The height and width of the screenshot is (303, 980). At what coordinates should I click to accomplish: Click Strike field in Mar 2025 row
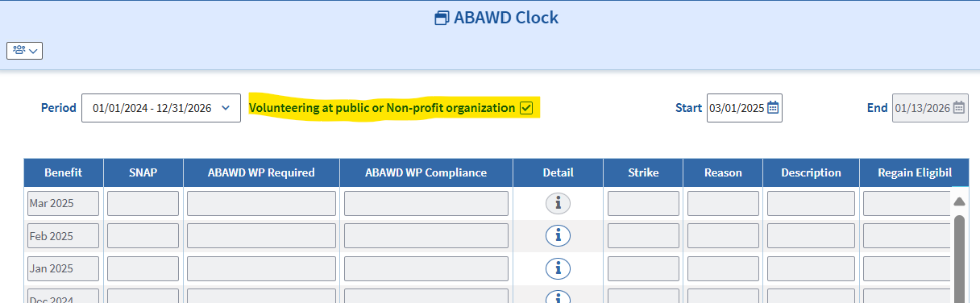coord(643,204)
